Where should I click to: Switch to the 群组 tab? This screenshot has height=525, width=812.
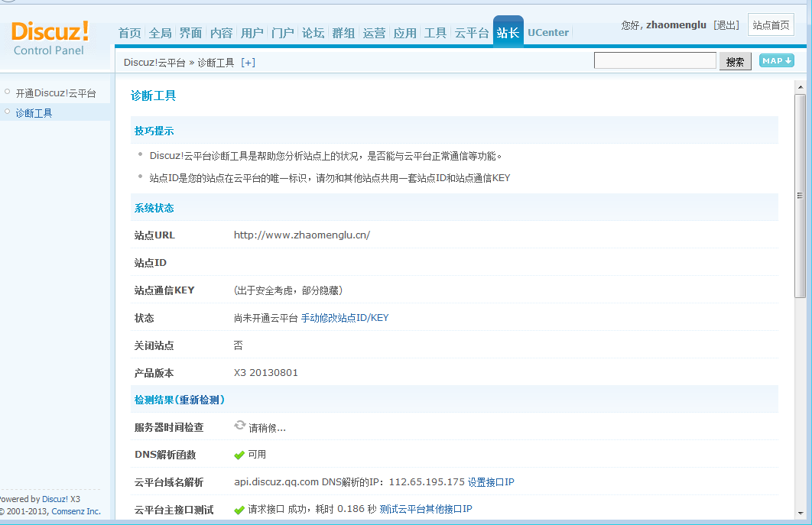pyautogui.click(x=343, y=33)
